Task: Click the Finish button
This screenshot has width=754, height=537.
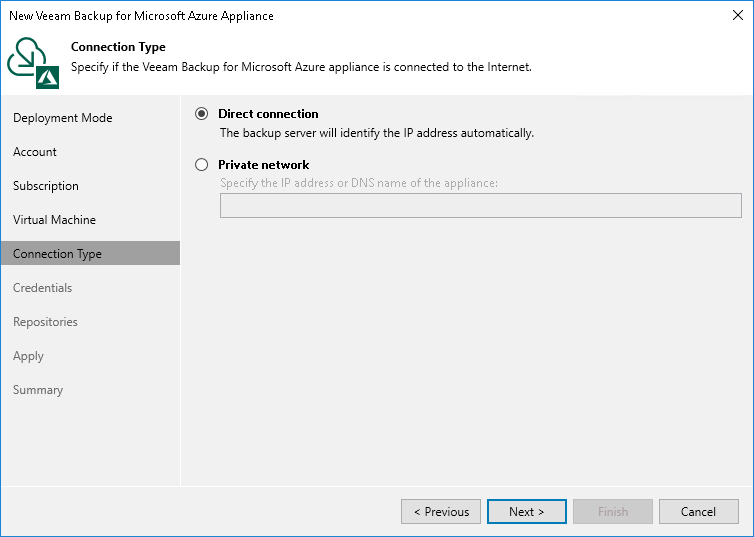Action: coord(612,511)
